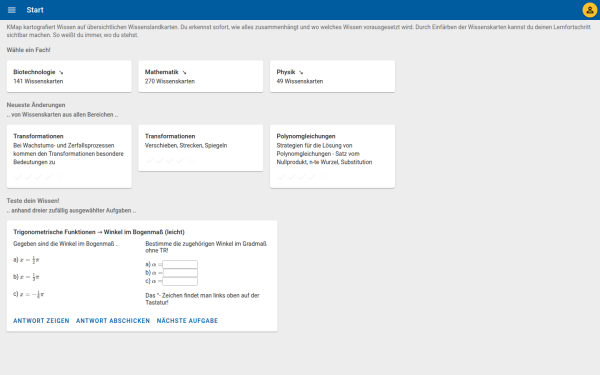
Task: Click '49 Wissenskarten' text
Action: click(300, 81)
